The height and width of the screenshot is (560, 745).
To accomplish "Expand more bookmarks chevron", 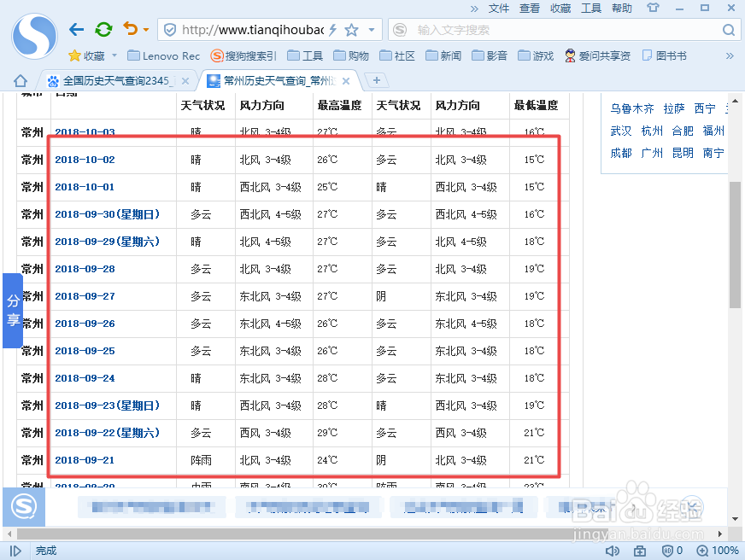I will click(x=730, y=56).
